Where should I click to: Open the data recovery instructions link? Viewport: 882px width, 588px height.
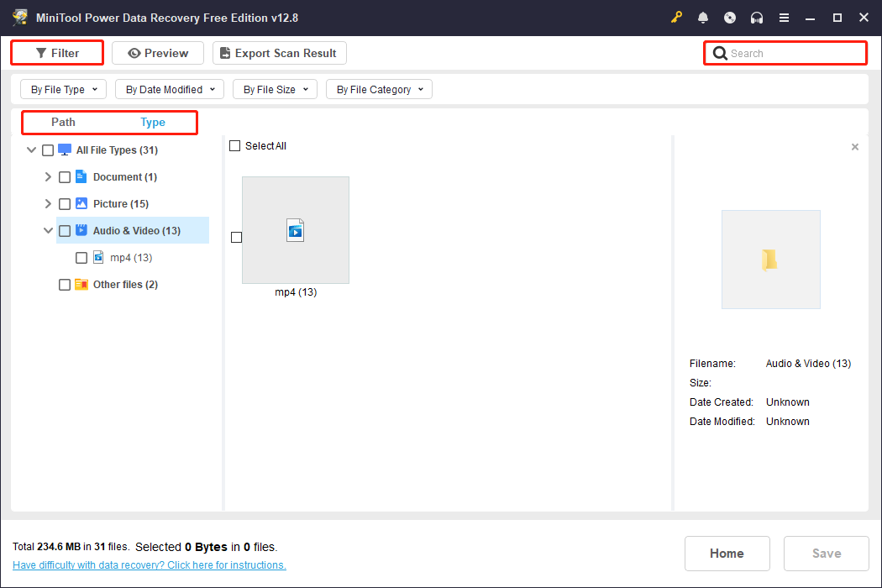coord(149,564)
